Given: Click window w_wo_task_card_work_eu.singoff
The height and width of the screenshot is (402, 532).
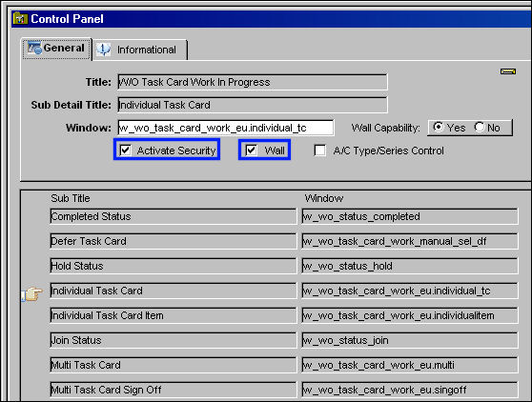Looking at the screenshot, I should coord(410,390).
